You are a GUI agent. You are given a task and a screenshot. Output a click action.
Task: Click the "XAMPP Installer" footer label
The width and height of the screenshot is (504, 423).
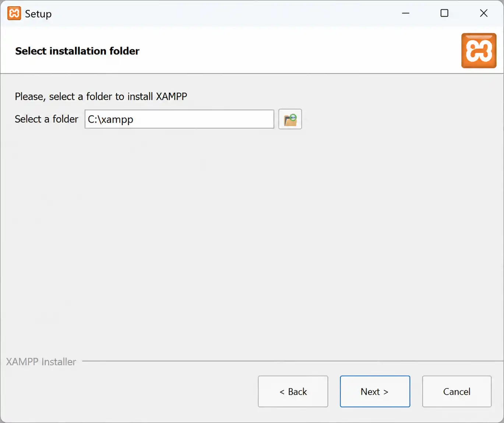(x=41, y=362)
